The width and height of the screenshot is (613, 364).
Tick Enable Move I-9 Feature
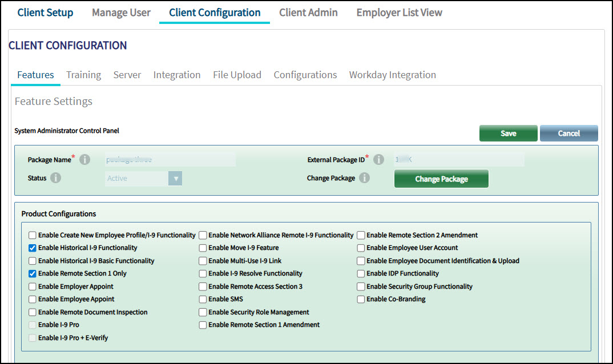(x=203, y=248)
